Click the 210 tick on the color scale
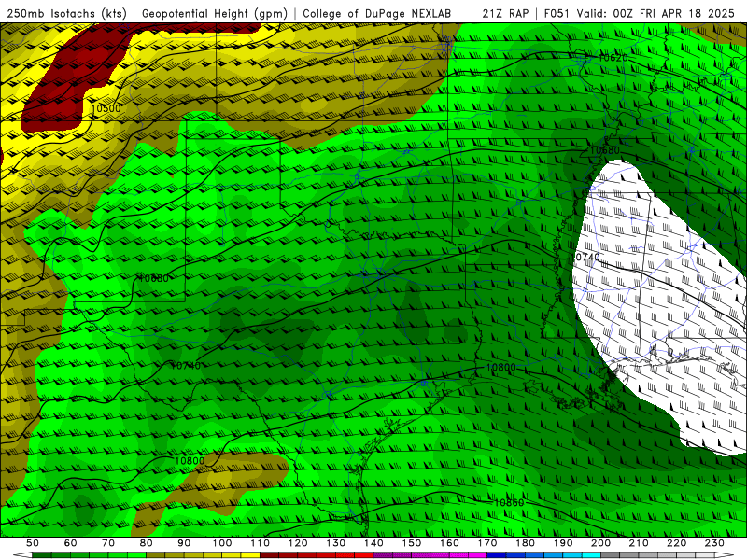This screenshot has width=747, height=560. tap(639, 543)
